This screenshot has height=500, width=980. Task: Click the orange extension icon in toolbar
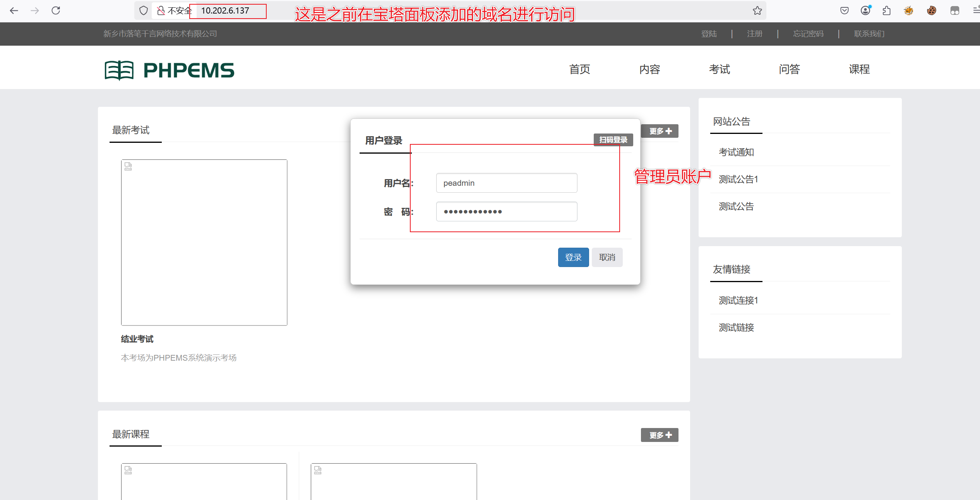[x=908, y=10]
